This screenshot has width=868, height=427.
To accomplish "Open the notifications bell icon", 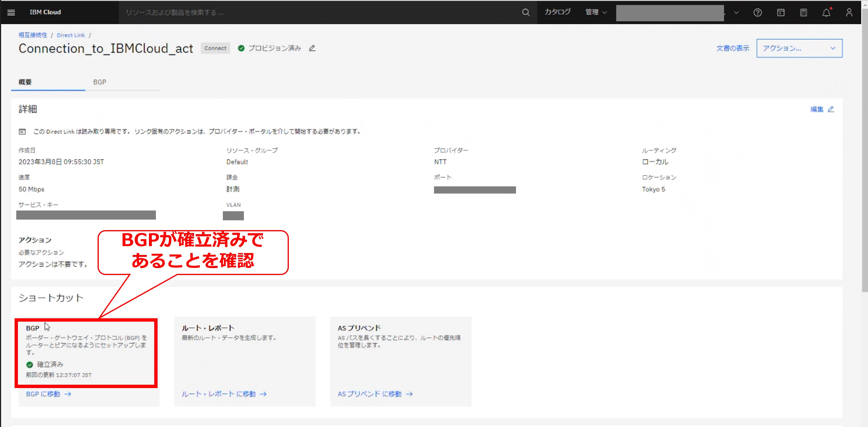I will 826,12.
